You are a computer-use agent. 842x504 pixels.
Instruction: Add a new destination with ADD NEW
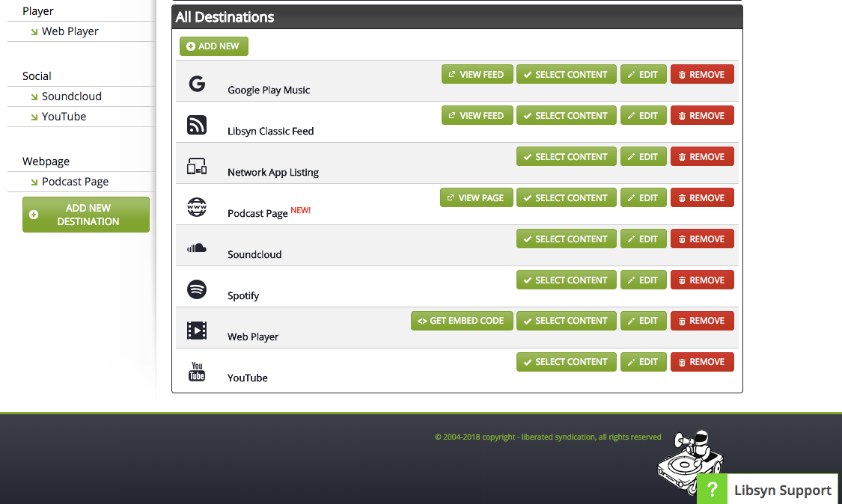tap(214, 46)
